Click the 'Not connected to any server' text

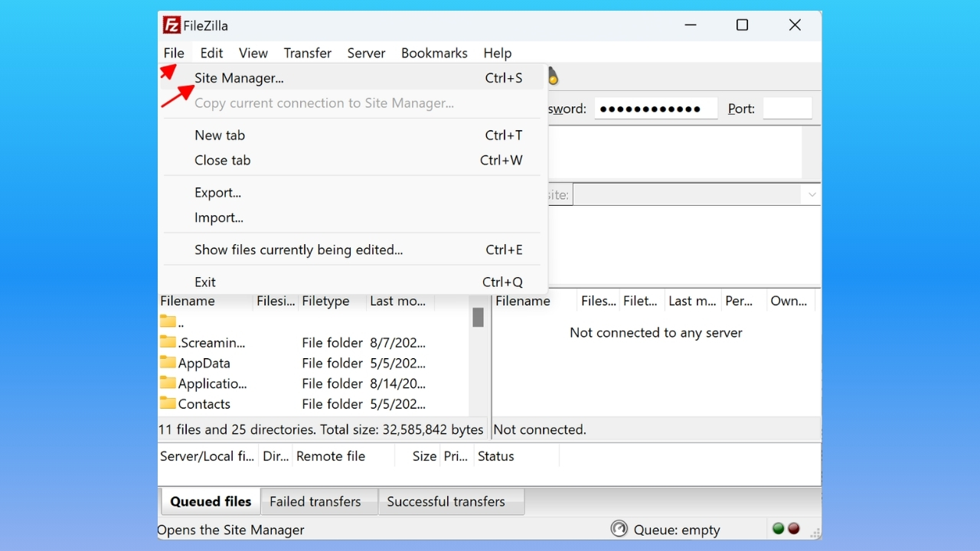click(x=656, y=333)
